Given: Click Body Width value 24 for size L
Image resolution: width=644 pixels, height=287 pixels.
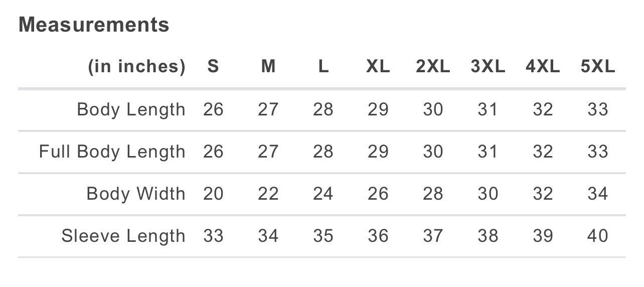Looking at the screenshot, I should pos(323,194).
